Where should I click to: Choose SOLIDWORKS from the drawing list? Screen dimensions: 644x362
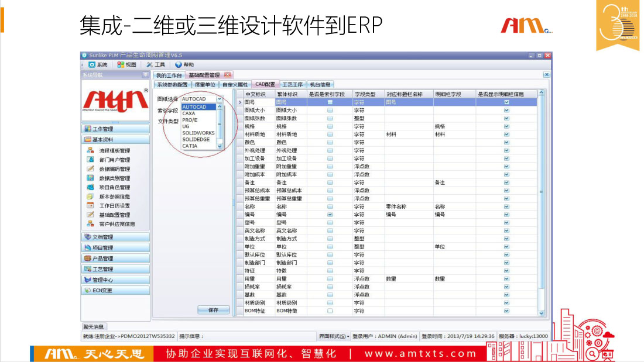pyautogui.click(x=198, y=133)
